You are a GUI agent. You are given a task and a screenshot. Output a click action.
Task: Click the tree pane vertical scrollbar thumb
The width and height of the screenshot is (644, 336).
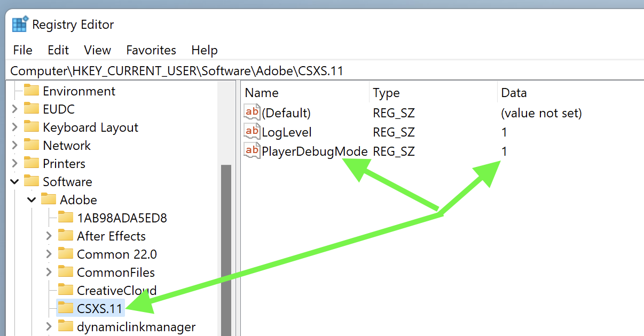[226, 250]
